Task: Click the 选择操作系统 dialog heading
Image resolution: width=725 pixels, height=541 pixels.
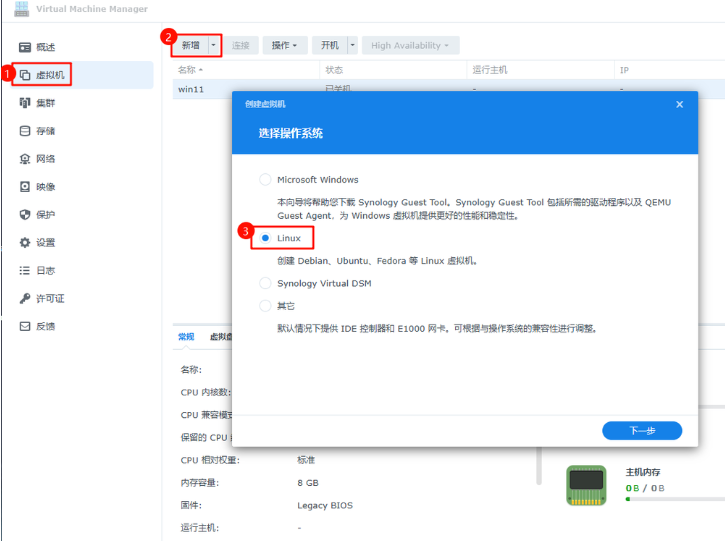Action: (x=290, y=134)
